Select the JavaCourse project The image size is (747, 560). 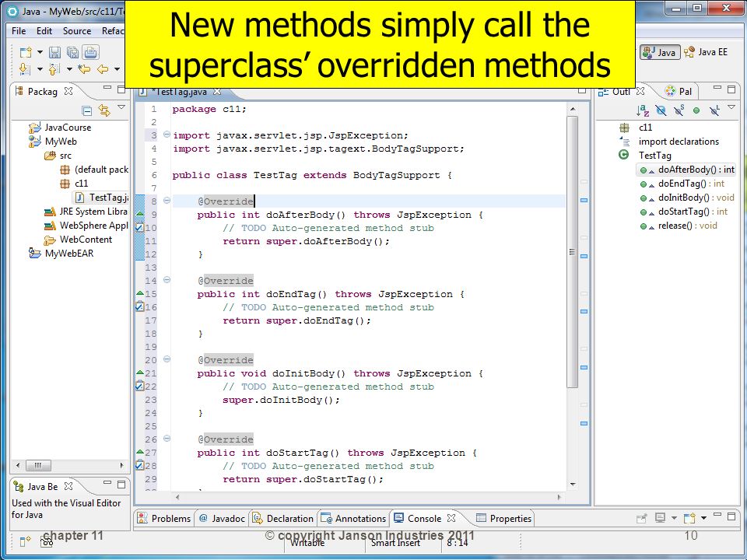point(60,127)
